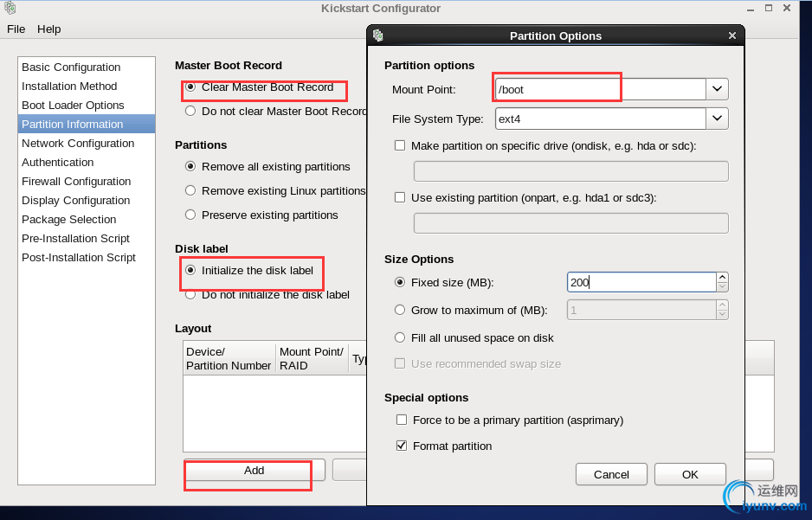Click the Add partition button
812x520 pixels.
pyautogui.click(x=255, y=471)
